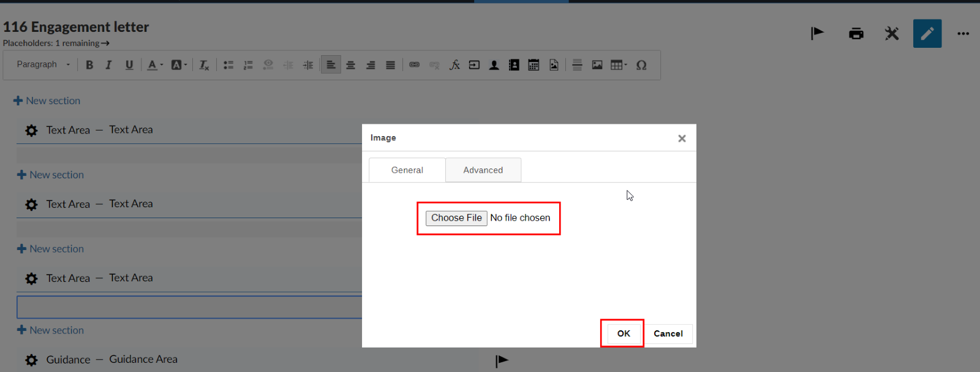This screenshot has height=372, width=980.
Task: Click the print icon
Action: 856,34
